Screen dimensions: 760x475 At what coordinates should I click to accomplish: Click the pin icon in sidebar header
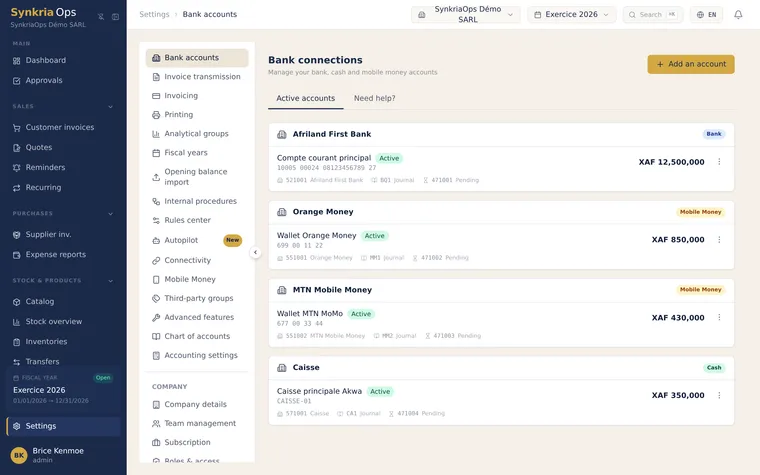(101, 16)
